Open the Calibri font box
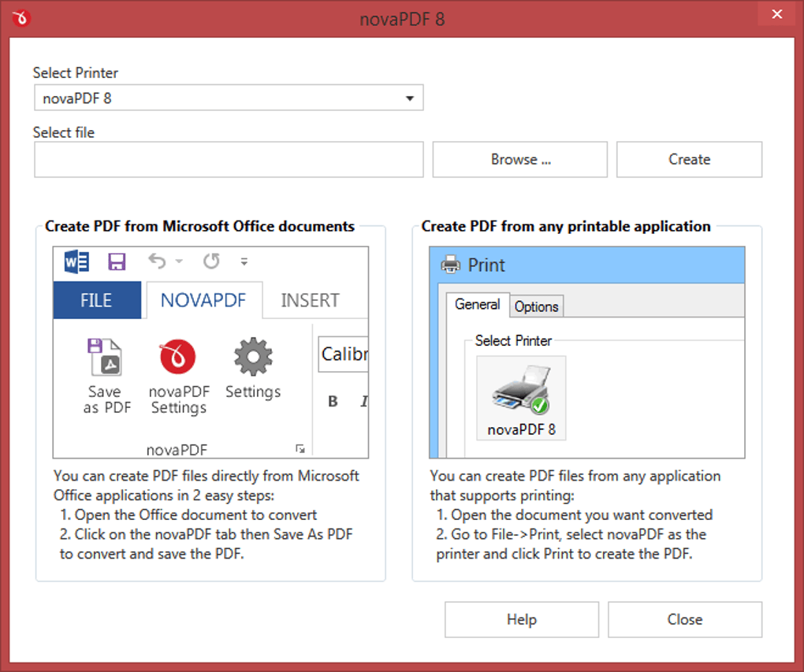 (343, 355)
